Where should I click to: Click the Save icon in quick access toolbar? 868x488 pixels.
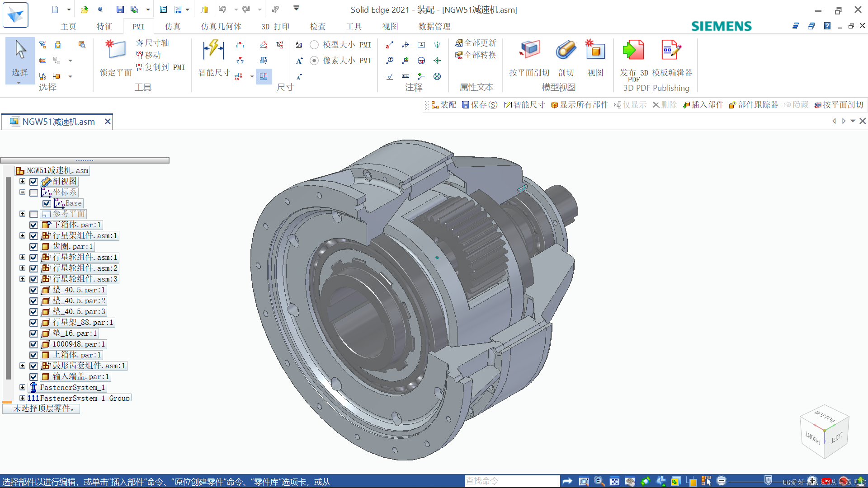(x=120, y=9)
